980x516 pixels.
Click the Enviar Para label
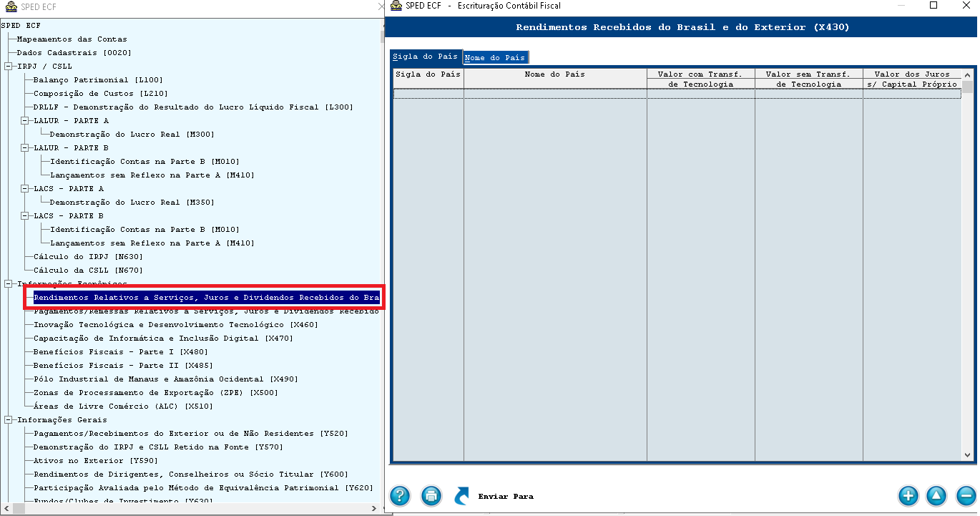[x=506, y=496]
